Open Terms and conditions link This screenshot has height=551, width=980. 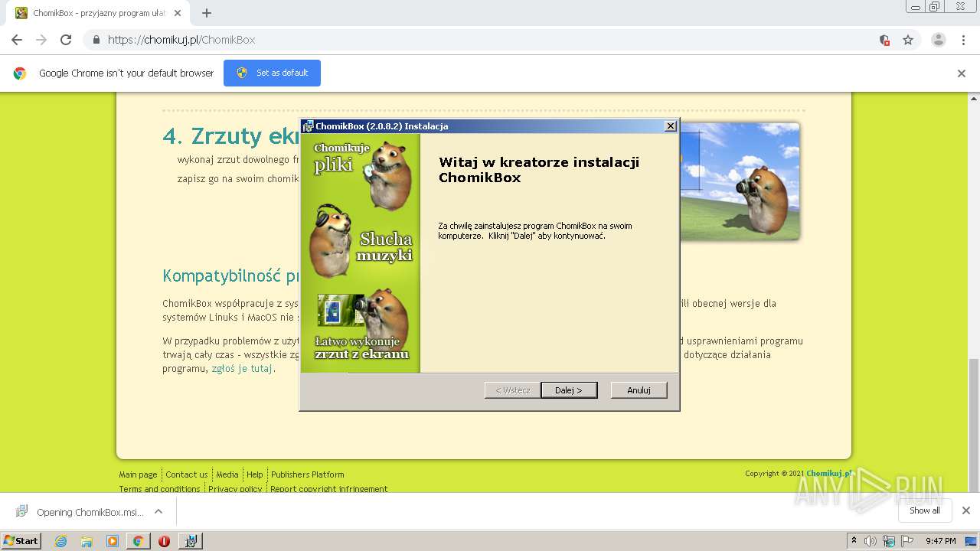pos(159,489)
